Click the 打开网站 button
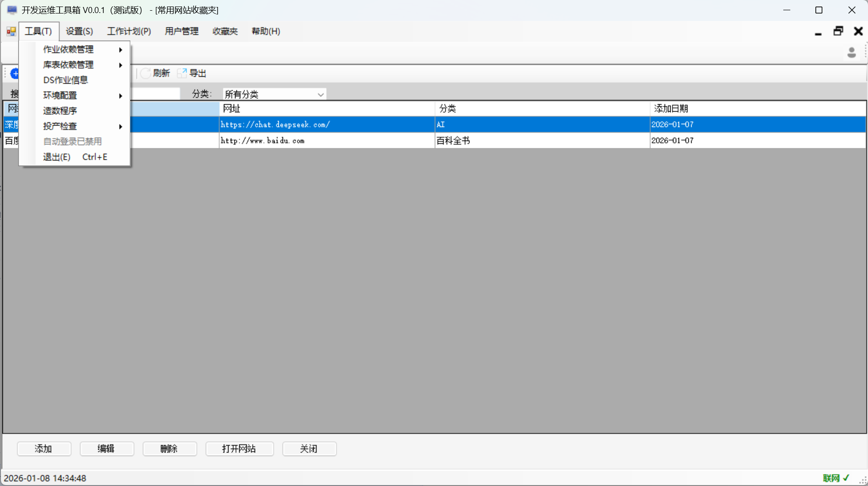The height and width of the screenshot is (486, 868). click(x=239, y=449)
